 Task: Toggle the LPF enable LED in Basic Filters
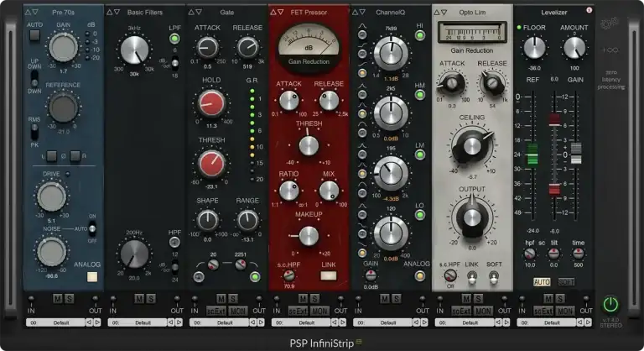pyautogui.click(x=174, y=39)
